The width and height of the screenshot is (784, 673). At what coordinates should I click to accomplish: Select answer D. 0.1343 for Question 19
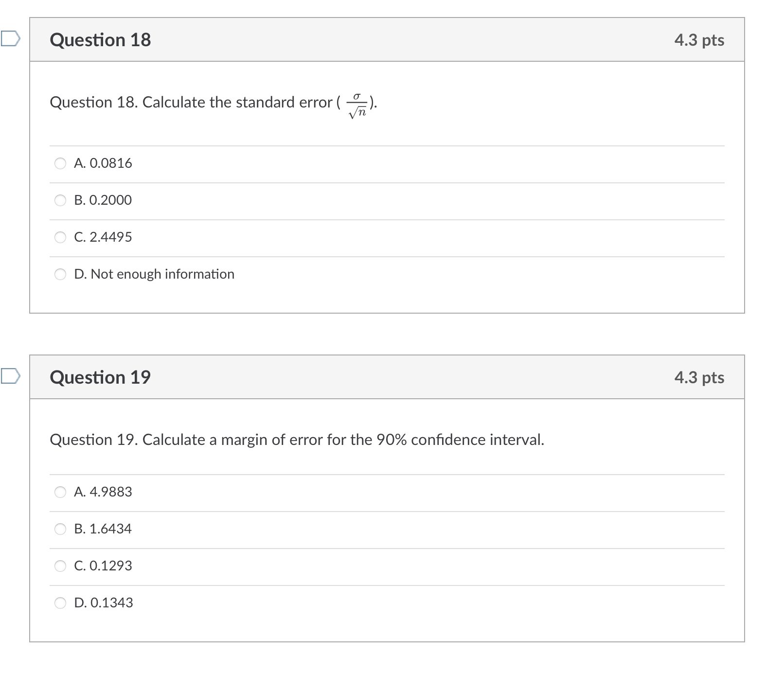[59, 603]
